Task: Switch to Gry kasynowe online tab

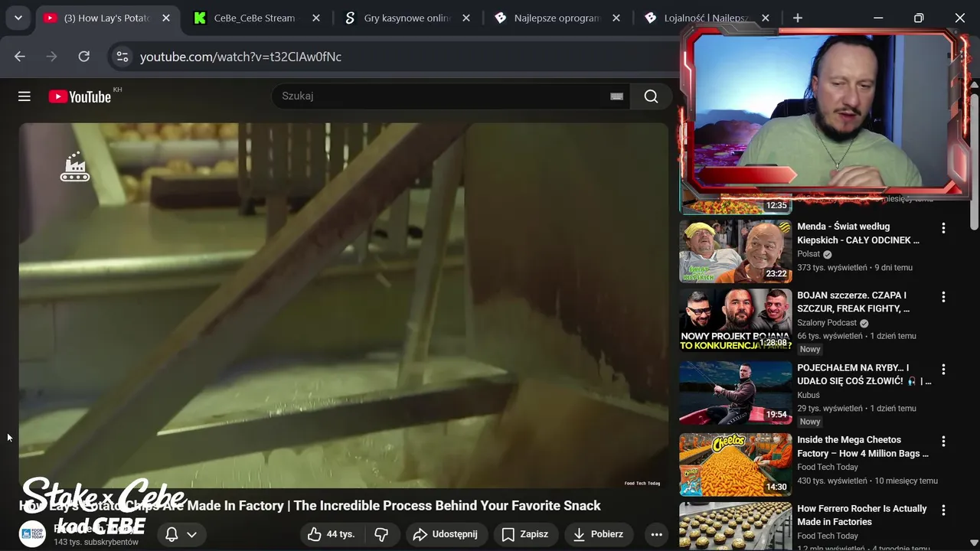Action: [407, 18]
